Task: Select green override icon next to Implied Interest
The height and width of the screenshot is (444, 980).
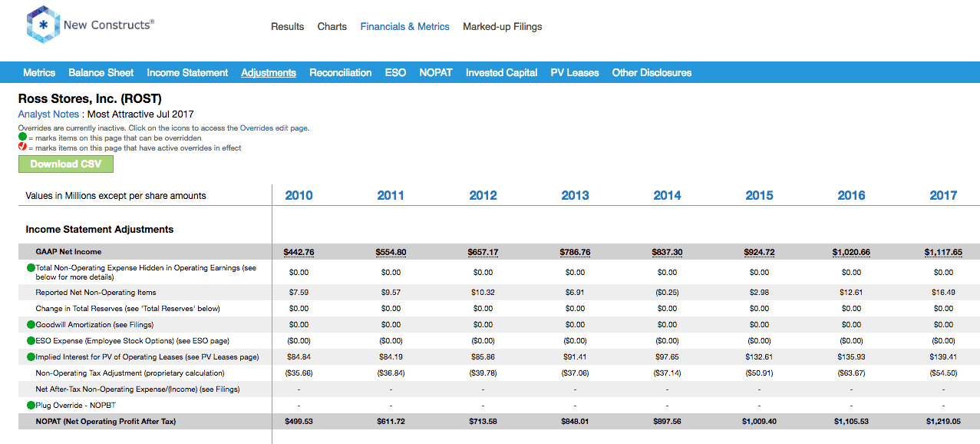Action: coord(31,357)
